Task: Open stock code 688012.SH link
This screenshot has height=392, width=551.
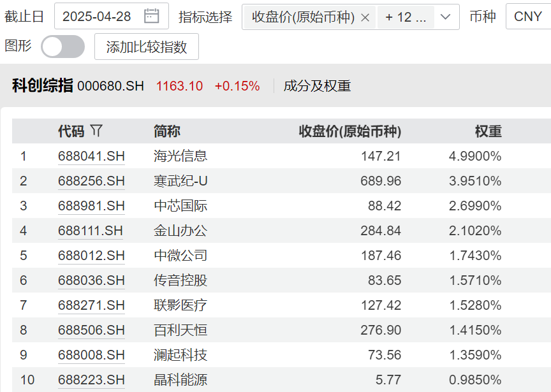Action: [91, 256]
